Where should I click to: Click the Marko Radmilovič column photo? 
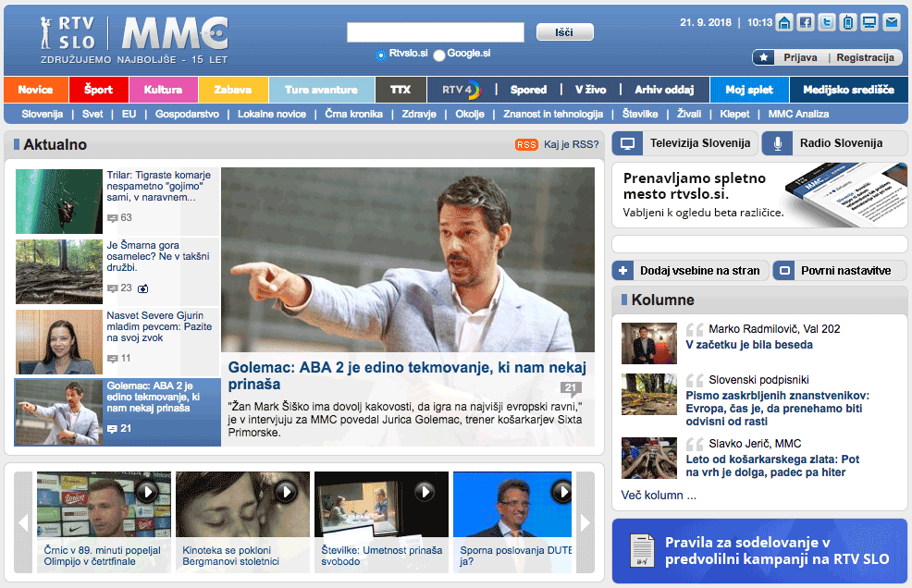coord(649,343)
